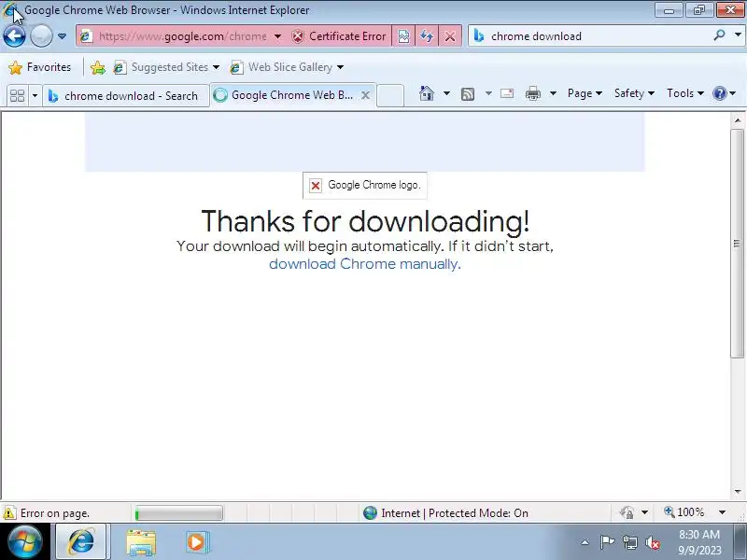Open recent pages dropdown arrow
This screenshot has width=747, height=560.
coord(62,36)
